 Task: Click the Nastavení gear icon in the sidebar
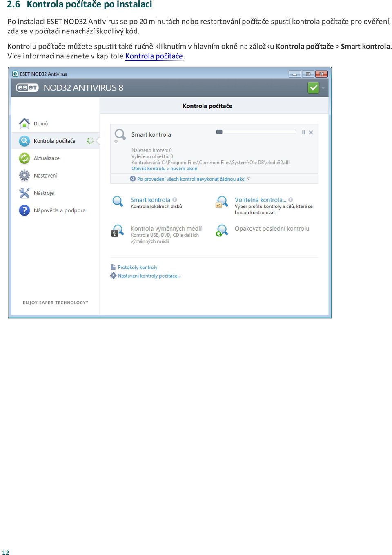[x=24, y=176]
